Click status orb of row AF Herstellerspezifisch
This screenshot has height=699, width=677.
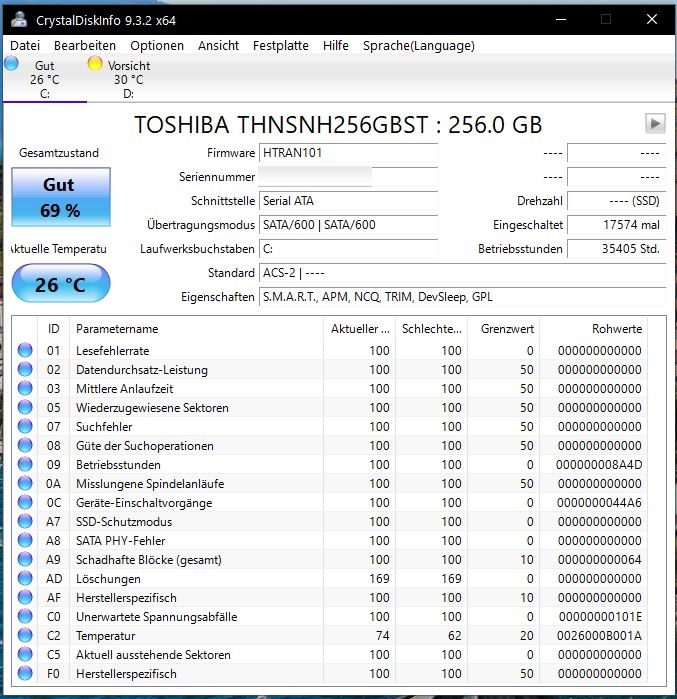[x=25, y=597]
